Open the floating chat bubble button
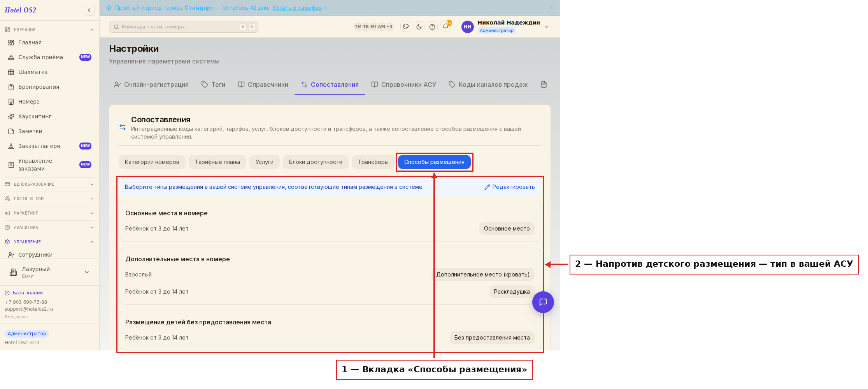 (543, 302)
